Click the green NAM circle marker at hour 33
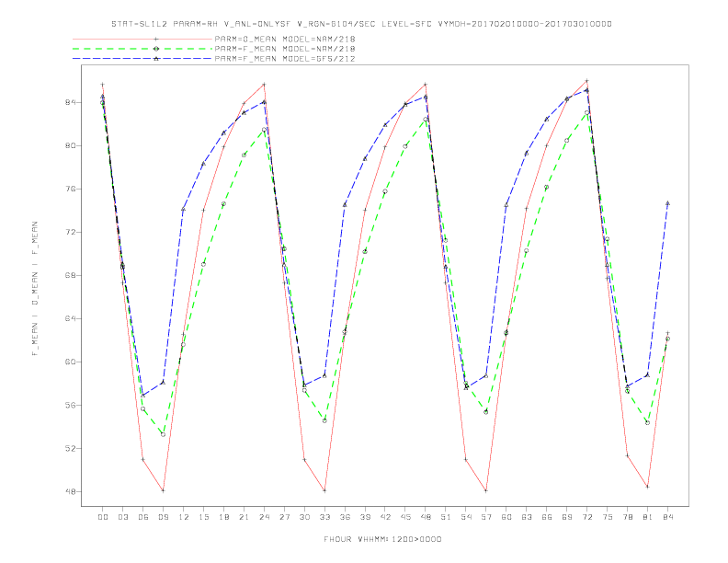 [x=324, y=420]
